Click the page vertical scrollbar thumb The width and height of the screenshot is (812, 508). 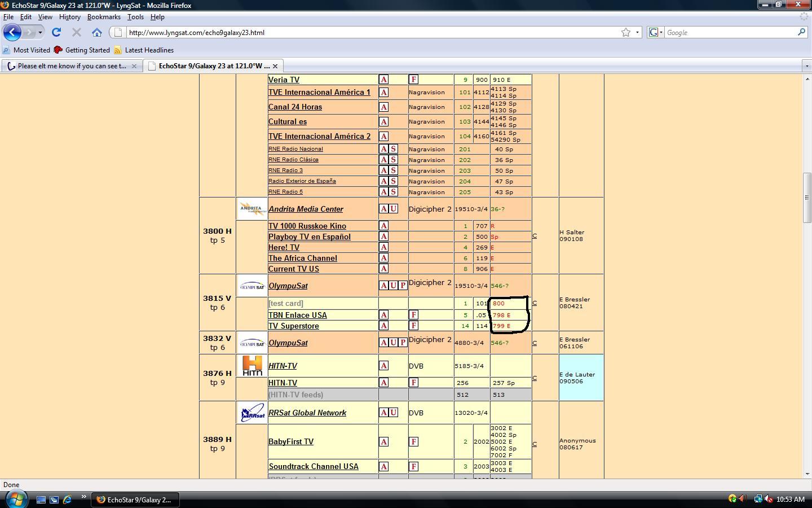coord(807,198)
